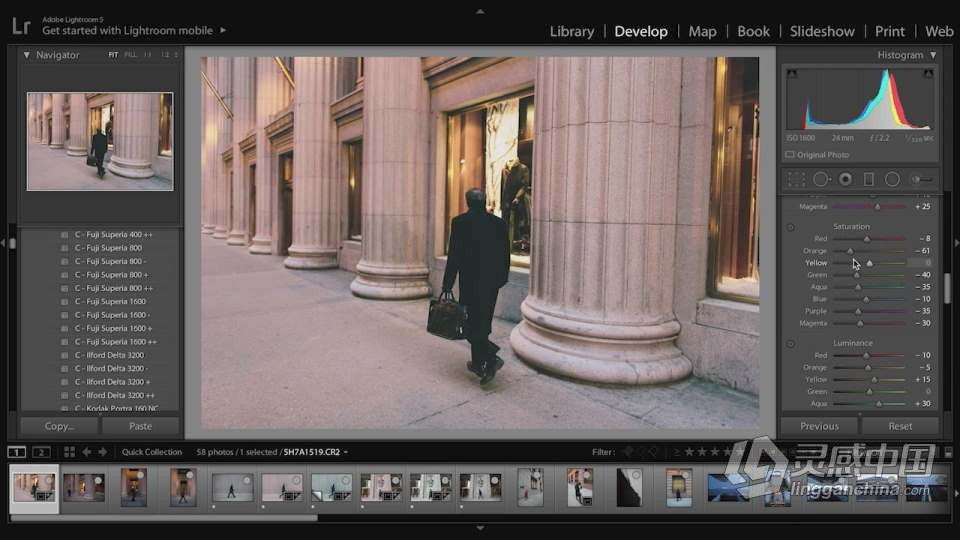
Task: Click the Reset button
Action: pos(900,426)
